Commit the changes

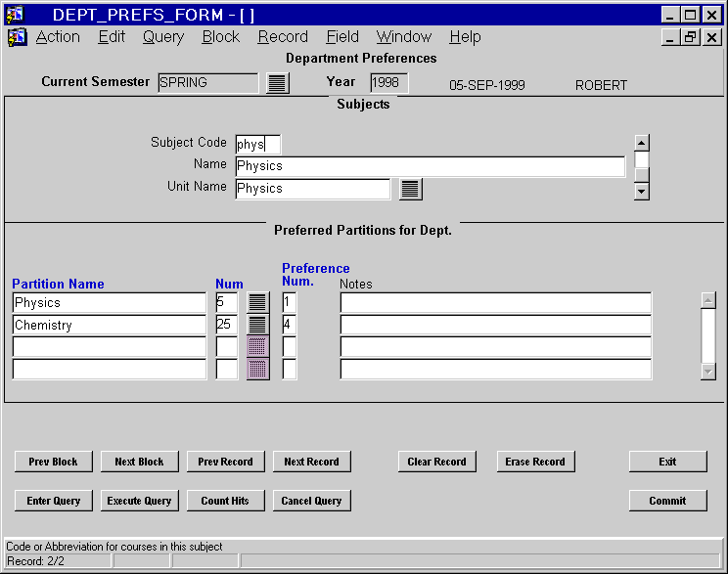pyautogui.click(x=667, y=501)
